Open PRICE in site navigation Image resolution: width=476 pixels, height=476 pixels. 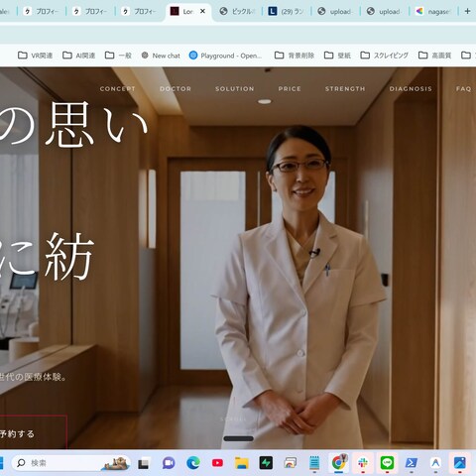coord(290,88)
